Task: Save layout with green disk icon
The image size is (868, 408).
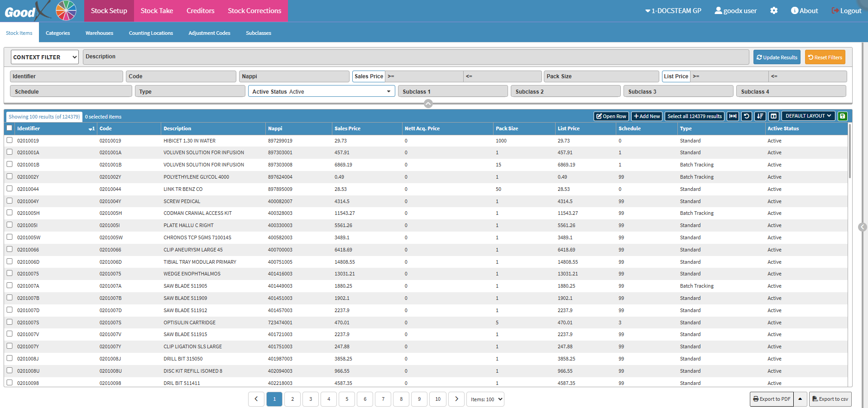Action: (x=842, y=116)
